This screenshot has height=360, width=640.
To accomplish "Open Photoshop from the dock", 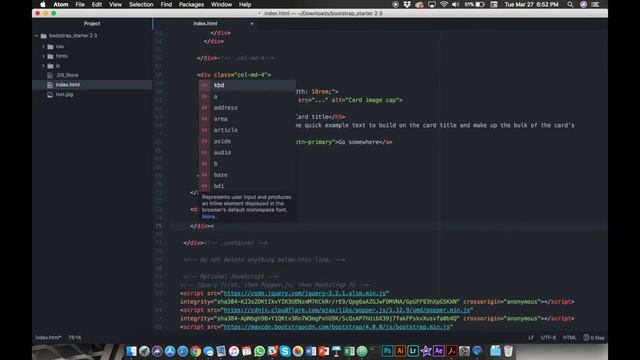I will tap(387, 351).
